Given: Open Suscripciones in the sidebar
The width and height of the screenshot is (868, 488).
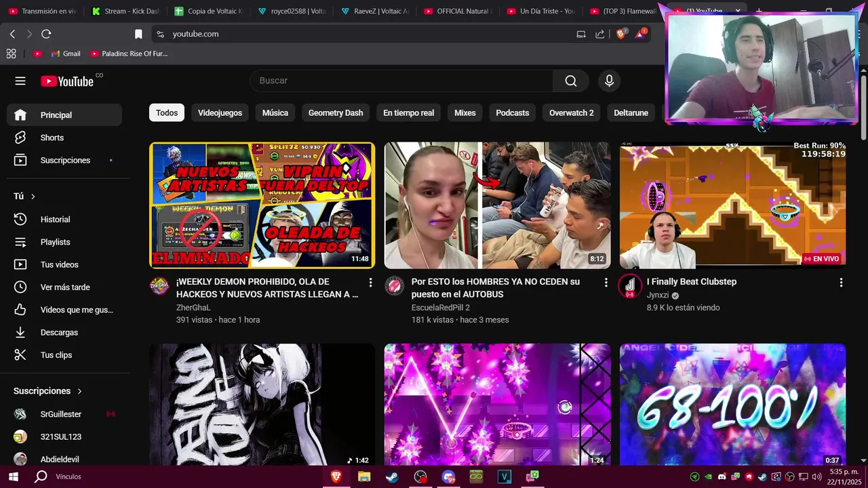Looking at the screenshot, I should coord(64,161).
